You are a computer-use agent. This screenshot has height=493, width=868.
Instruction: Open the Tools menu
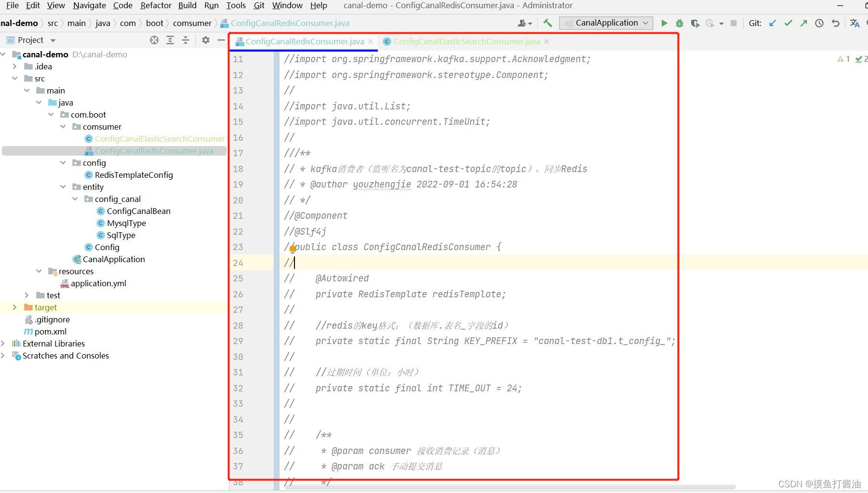tap(236, 5)
